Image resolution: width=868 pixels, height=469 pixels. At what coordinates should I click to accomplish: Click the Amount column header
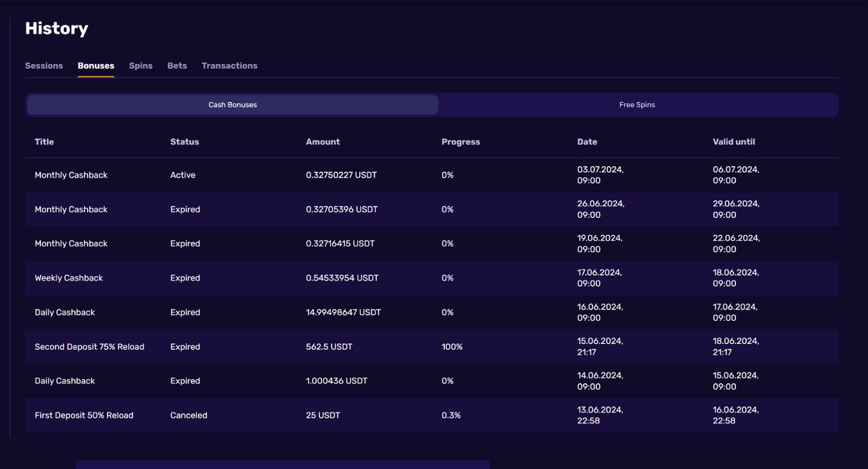[323, 142]
